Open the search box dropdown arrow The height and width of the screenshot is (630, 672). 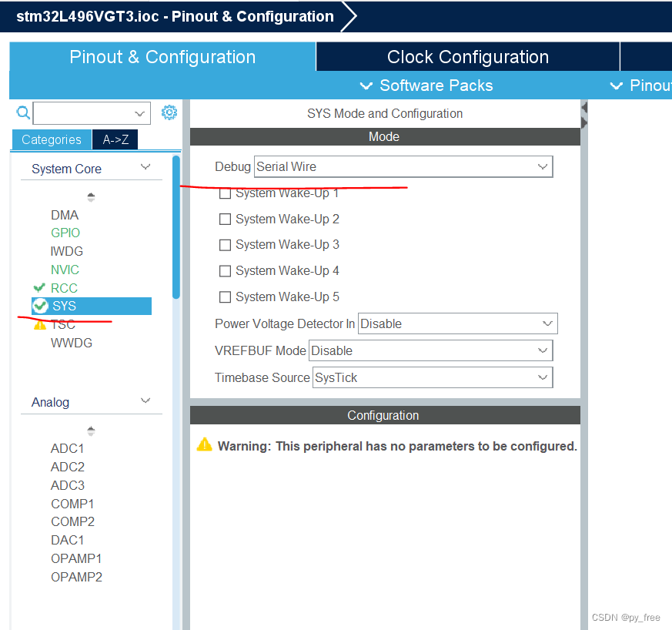click(x=139, y=114)
